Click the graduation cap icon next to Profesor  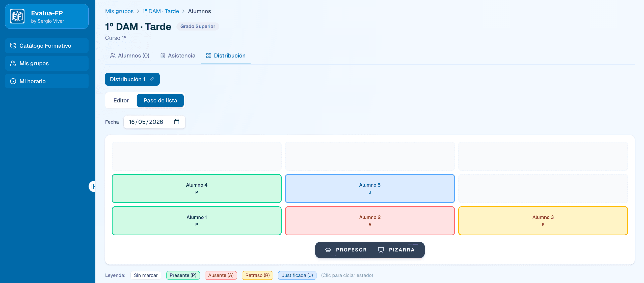tap(328, 250)
